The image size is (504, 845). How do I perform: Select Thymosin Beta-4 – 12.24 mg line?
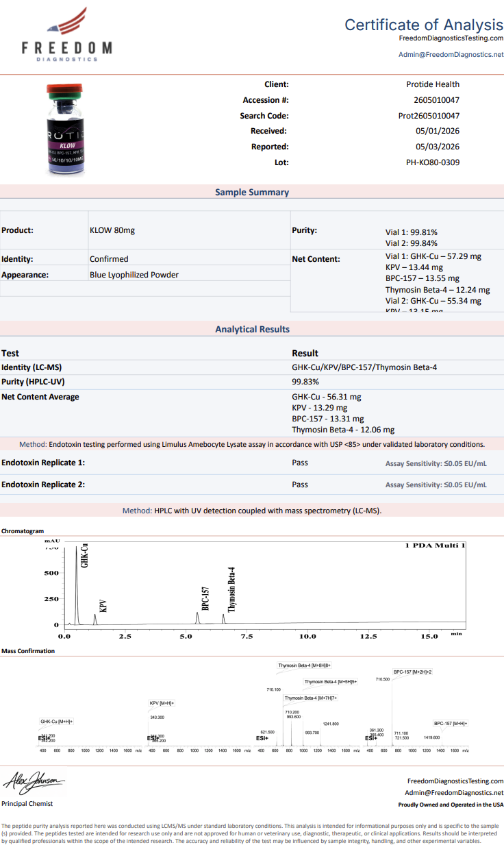click(x=438, y=290)
